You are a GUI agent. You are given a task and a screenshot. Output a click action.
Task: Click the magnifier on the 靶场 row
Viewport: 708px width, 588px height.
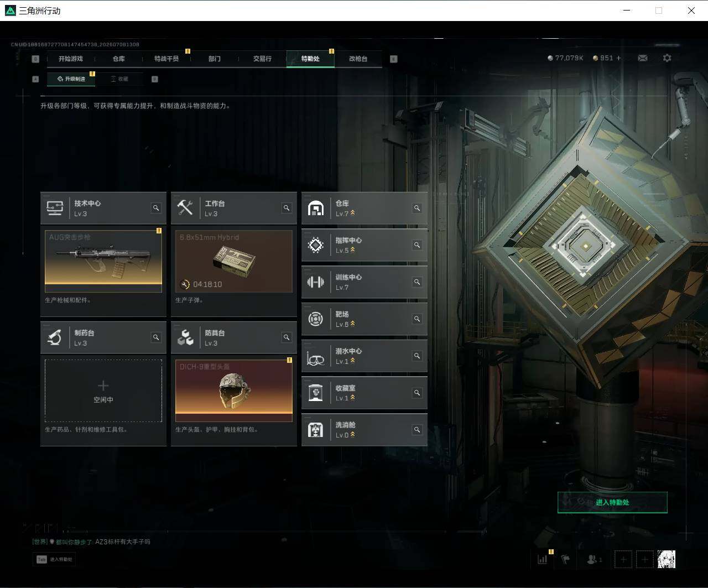(x=417, y=319)
